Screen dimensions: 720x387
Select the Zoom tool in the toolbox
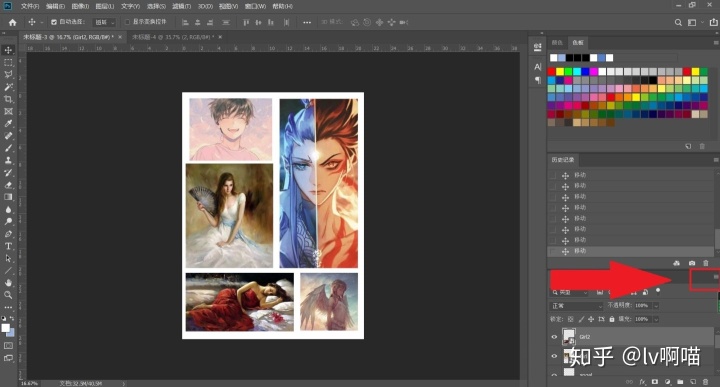point(8,295)
